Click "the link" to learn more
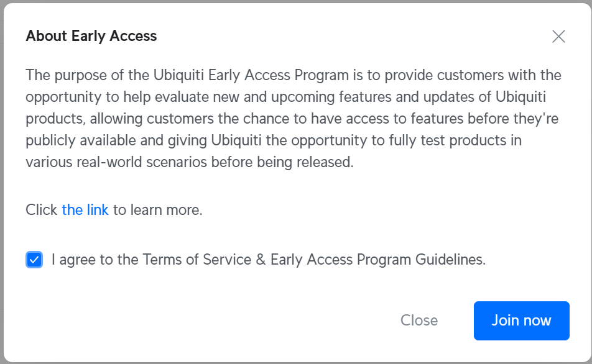This screenshot has width=592, height=364. 85,210
